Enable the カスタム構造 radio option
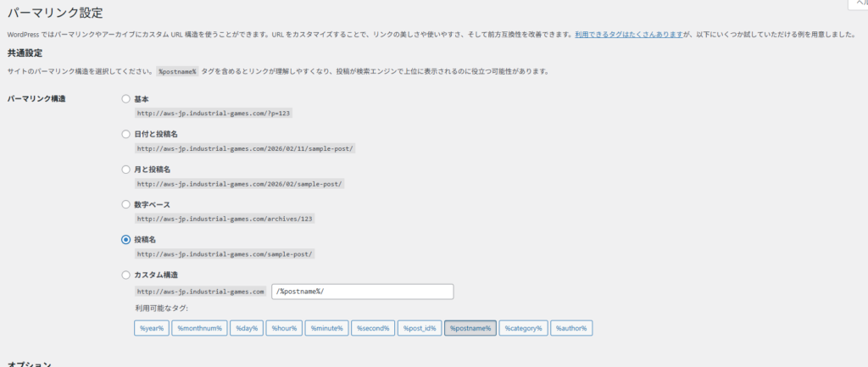 (126, 275)
